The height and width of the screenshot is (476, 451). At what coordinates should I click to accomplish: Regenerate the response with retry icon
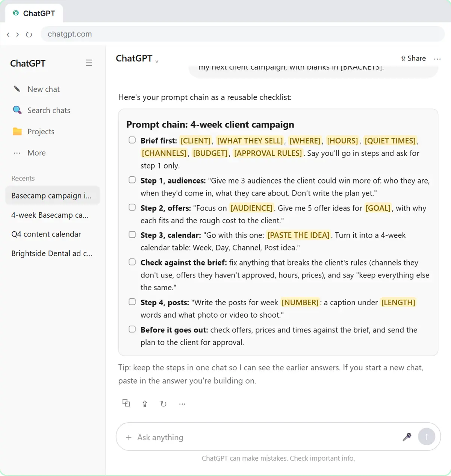pyautogui.click(x=163, y=404)
